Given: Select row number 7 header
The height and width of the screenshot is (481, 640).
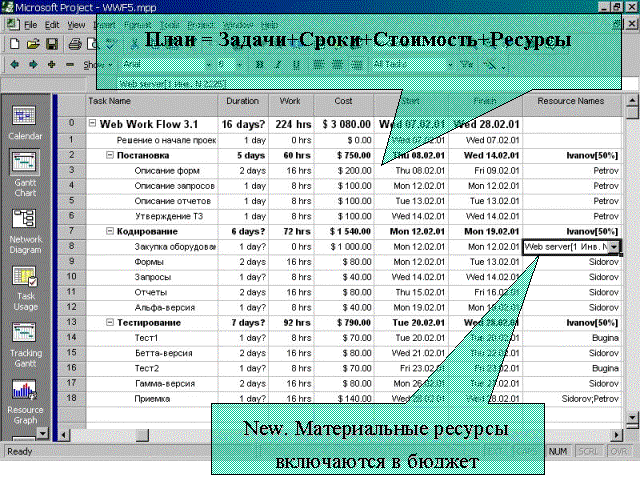Looking at the screenshot, I should click(x=72, y=231).
